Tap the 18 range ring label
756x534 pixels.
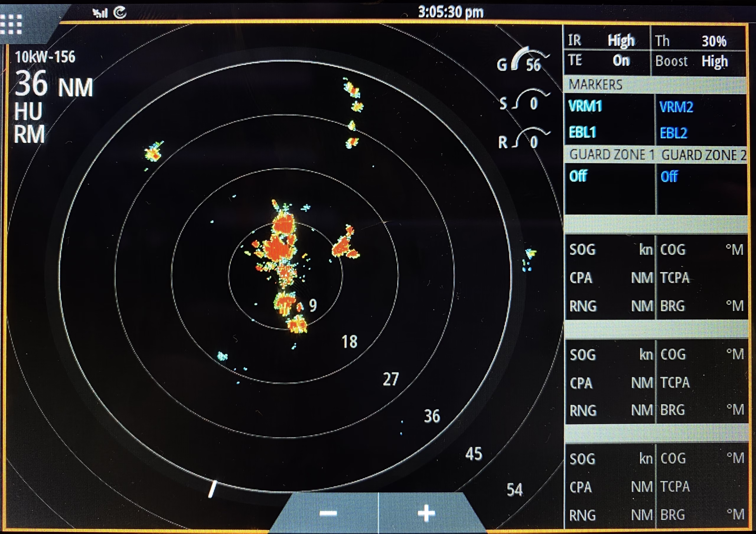click(349, 342)
